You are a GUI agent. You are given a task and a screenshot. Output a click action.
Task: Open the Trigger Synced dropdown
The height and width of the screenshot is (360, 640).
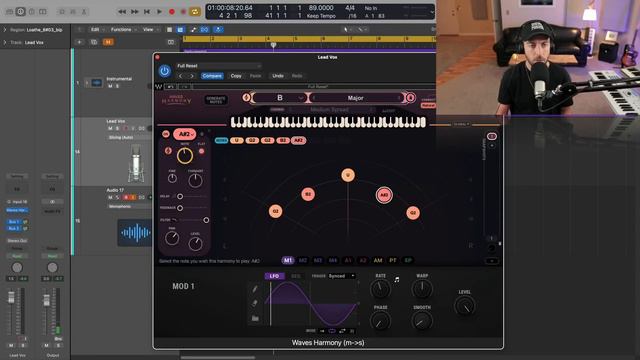click(342, 276)
